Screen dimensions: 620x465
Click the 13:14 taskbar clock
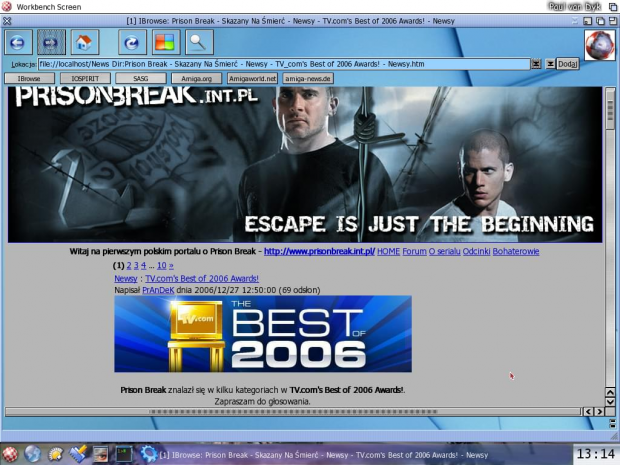(x=595, y=454)
